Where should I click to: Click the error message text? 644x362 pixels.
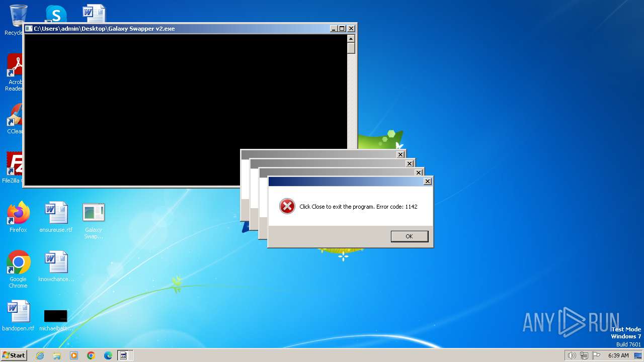pyautogui.click(x=358, y=207)
